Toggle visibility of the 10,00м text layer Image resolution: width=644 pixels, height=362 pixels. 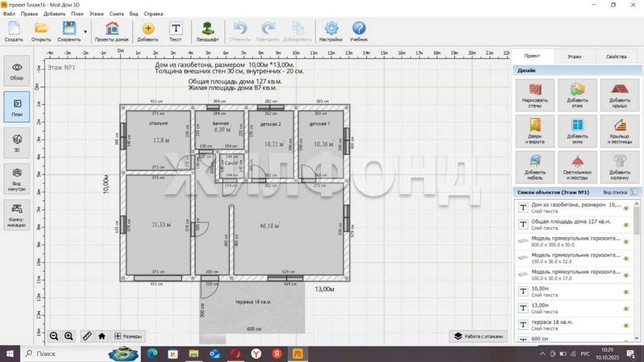click(626, 292)
